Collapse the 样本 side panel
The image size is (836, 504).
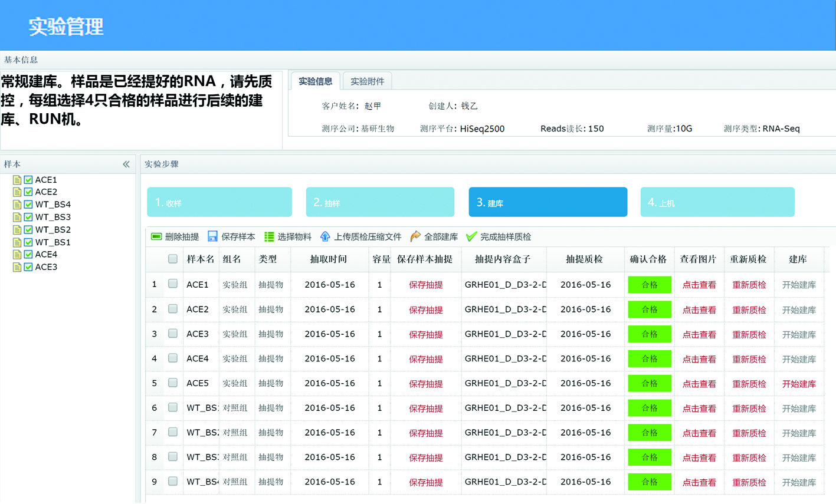tap(126, 164)
